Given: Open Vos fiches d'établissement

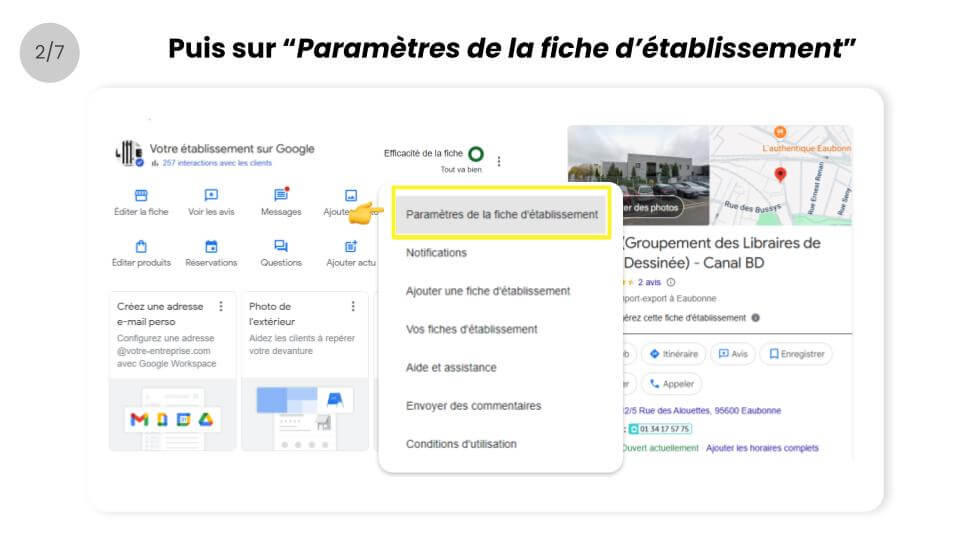Looking at the screenshot, I should pos(471,329).
